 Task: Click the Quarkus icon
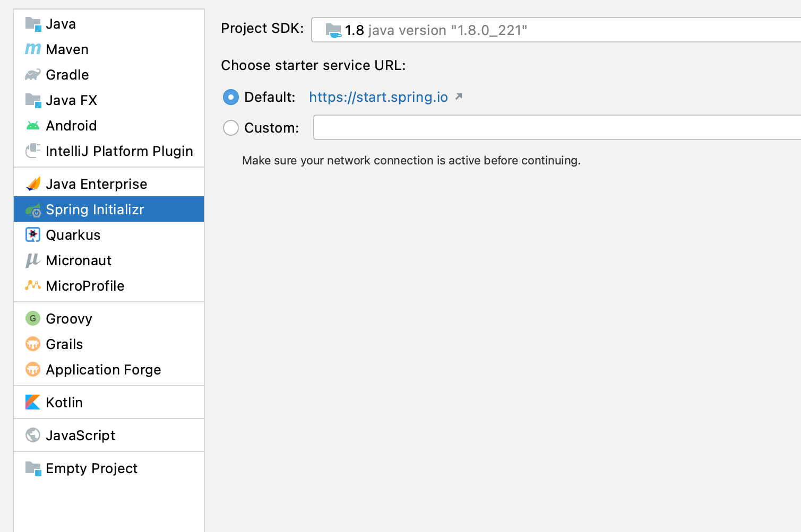33,235
